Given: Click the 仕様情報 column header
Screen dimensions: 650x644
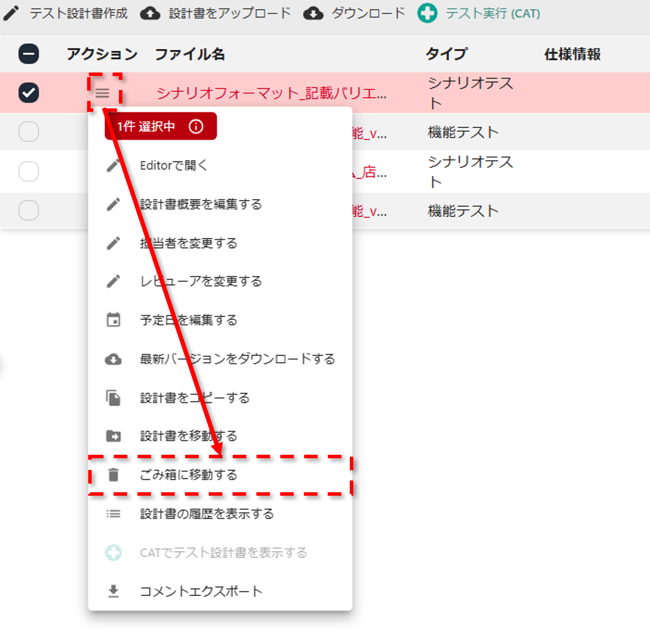Looking at the screenshot, I should [x=572, y=54].
